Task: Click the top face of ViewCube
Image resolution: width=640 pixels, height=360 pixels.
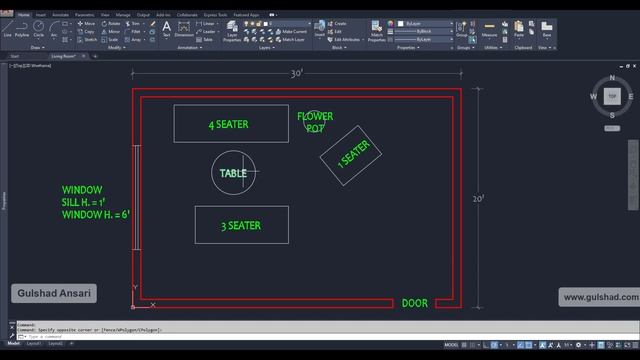Action: tap(612, 96)
